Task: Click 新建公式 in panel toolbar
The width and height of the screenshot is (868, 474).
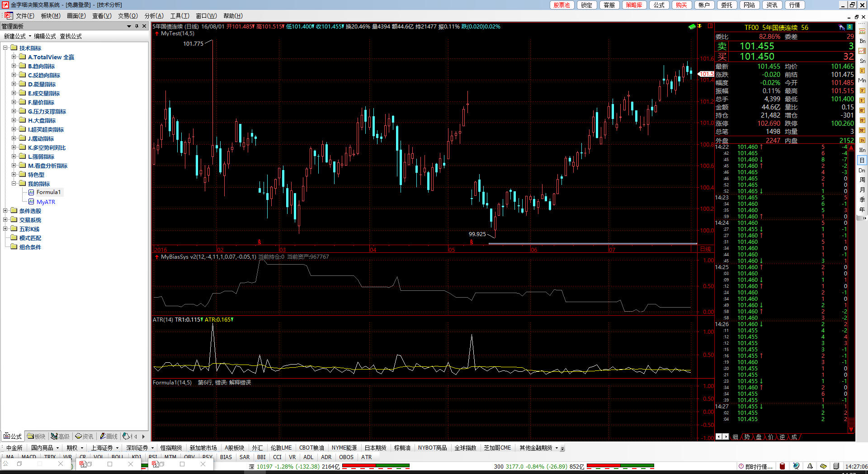Action: click(14, 36)
